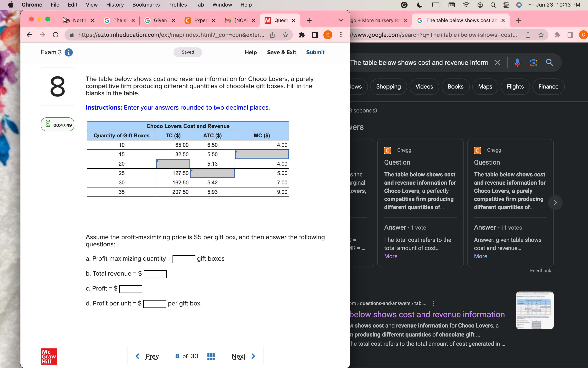Click Google Lens camera search icon
This screenshot has width=588, height=368.
coord(533,63)
